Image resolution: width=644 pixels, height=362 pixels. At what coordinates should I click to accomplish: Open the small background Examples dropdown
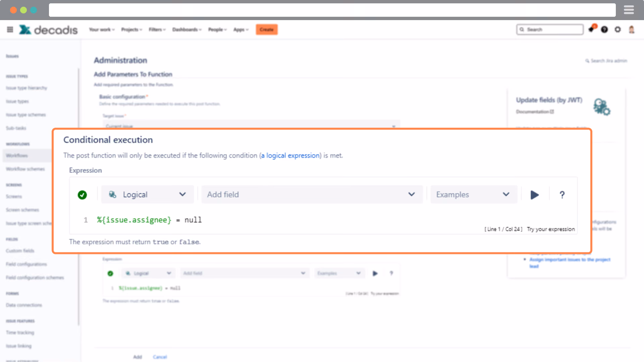point(339,273)
